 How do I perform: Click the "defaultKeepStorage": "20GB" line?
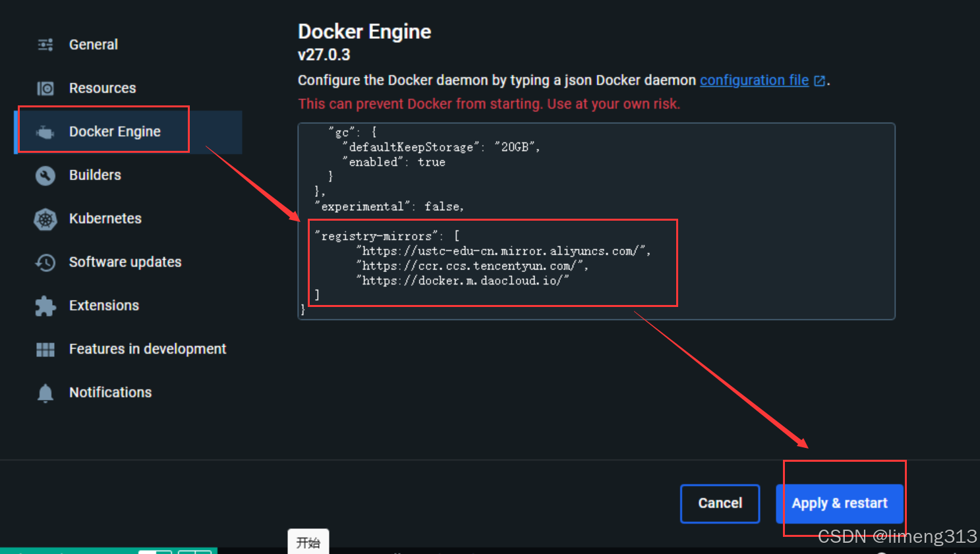tap(441, 148)
